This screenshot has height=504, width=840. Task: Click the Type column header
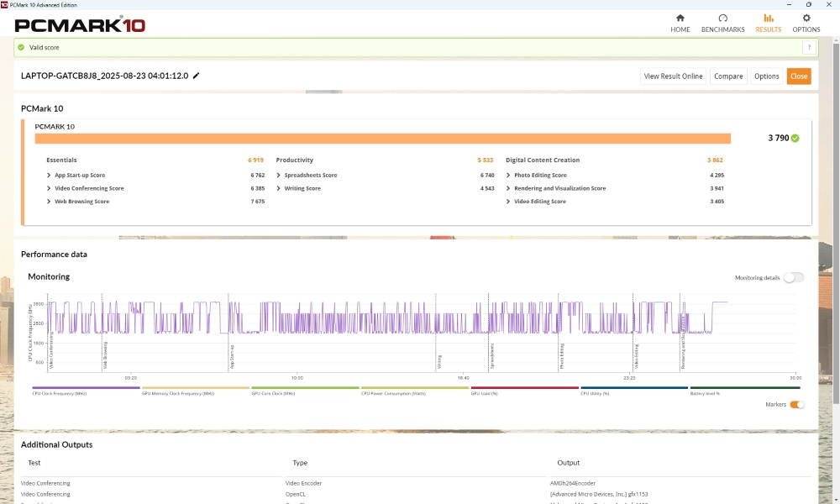pyautogui.click(x=300, y=463)
